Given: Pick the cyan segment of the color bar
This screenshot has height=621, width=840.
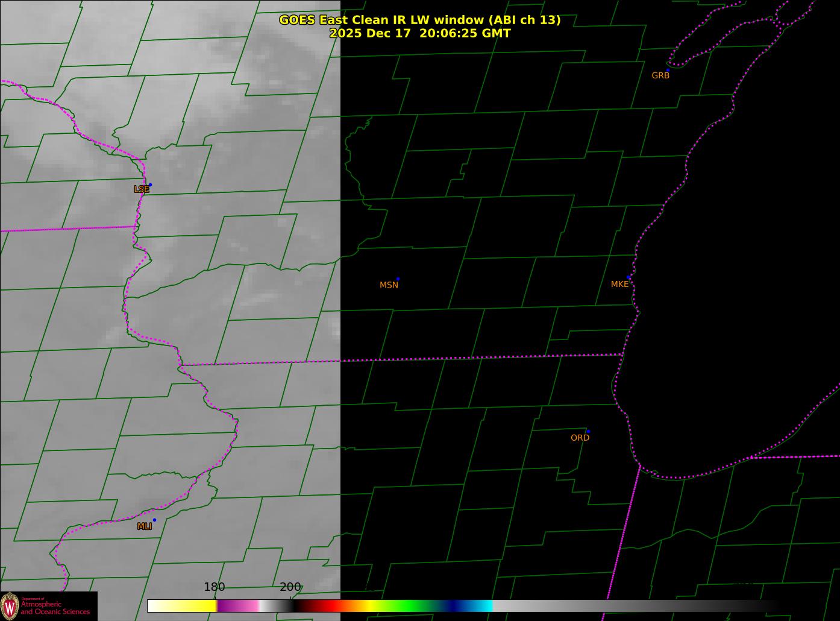Looking at the screenshot, I should click(482, 606).
